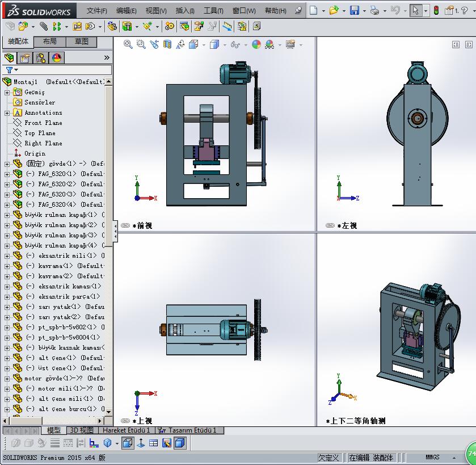
Task: Toggle view link icon beside 上视 label
Action: [x=125, y=421]
